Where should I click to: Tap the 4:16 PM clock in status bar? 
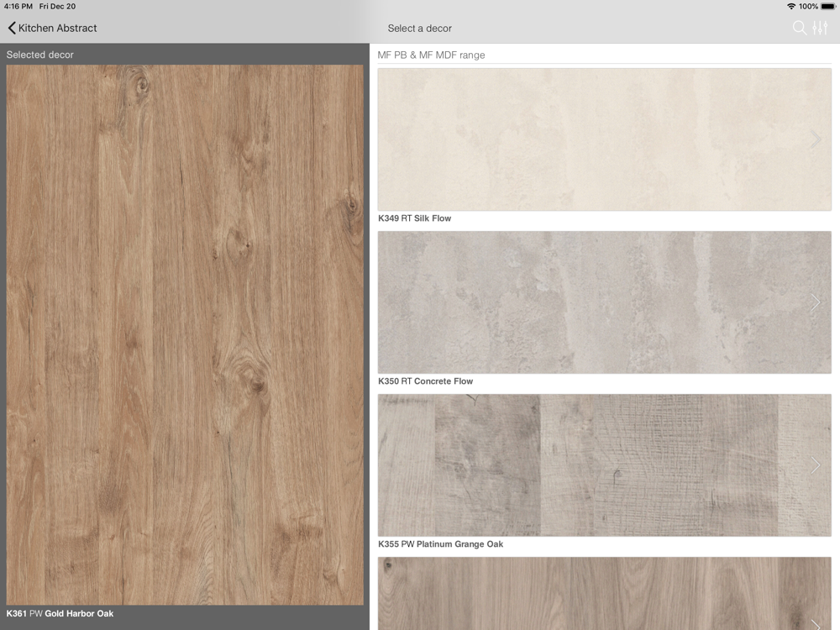[x=18, y=7]
